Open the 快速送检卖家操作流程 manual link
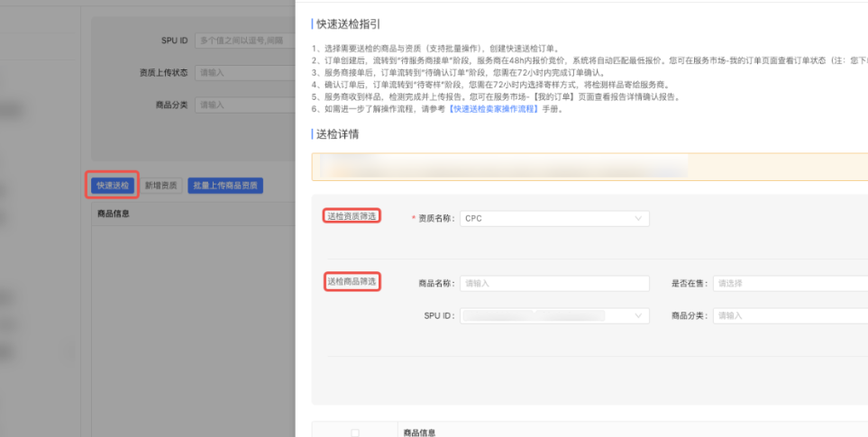The width and height of the screenshot is (868, 437). coord(494,109)
